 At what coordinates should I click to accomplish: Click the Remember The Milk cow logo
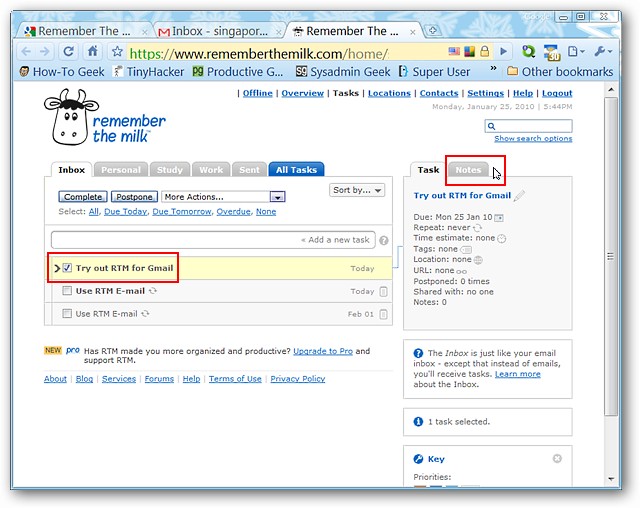click(x=105, y=118)
